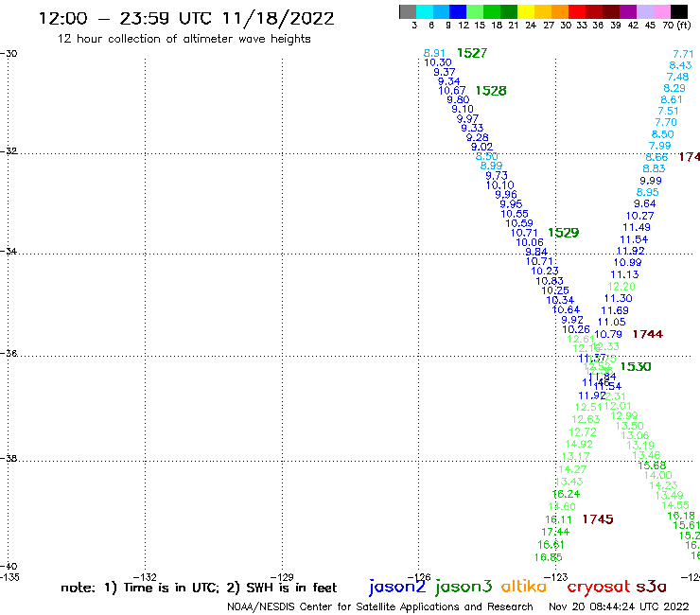This screenshot has height=615, width=700.
Task: Click the -132 longitude axis label
Action: [x=146, y=577]
